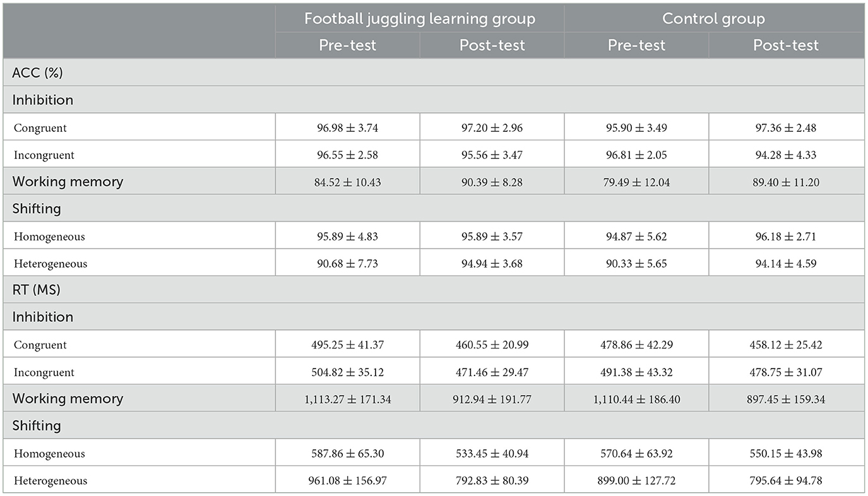Click the cell 533.45 ± 40.94
868x496 pixels.
[x=492, y=453]
